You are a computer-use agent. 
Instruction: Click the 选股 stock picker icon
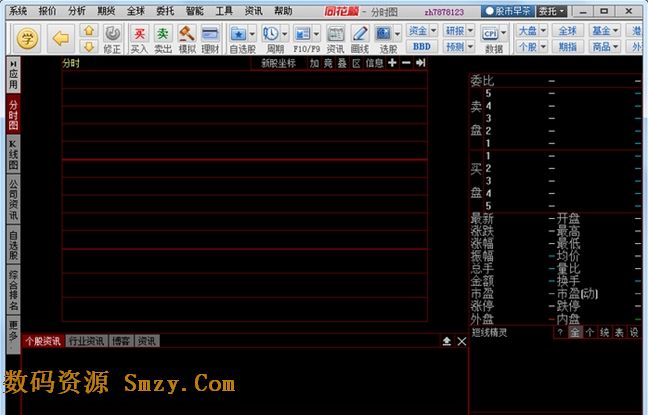[383, 33]
